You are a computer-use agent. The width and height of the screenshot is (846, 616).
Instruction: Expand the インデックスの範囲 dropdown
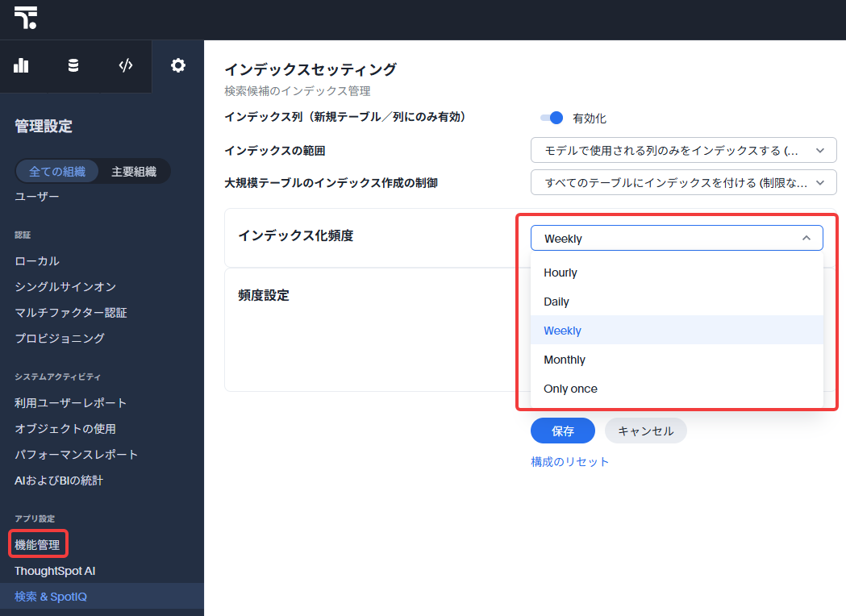[684, 151]
